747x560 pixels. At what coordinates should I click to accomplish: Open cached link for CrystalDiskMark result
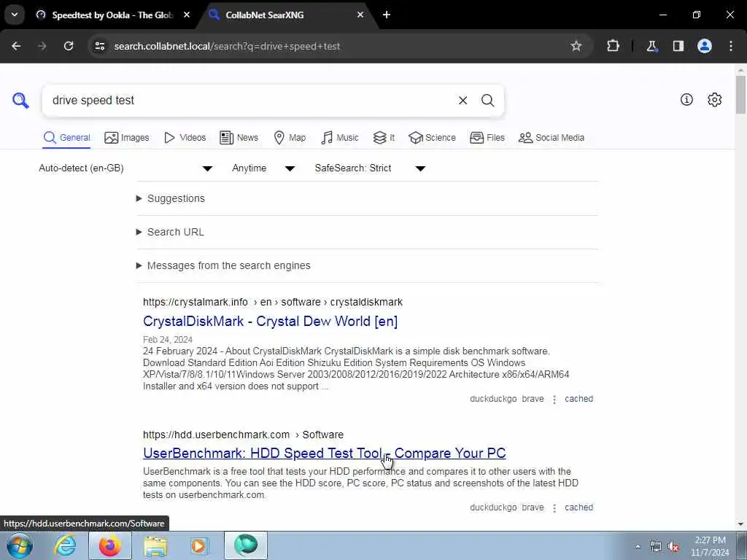tap(578, 399)
